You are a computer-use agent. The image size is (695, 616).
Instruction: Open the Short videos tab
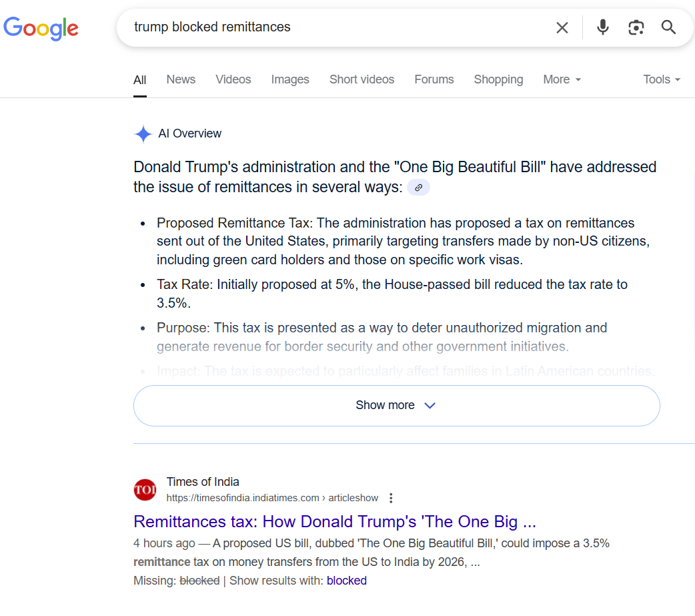(x=362, y=79)
